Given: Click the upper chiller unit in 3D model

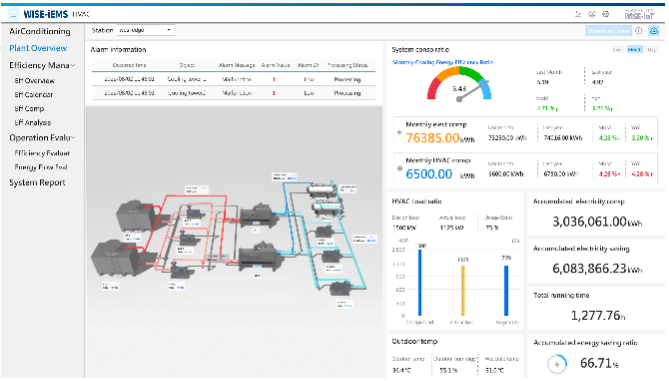Looking at the screenshot, I should pyautogui.click(x=260, y=217).
